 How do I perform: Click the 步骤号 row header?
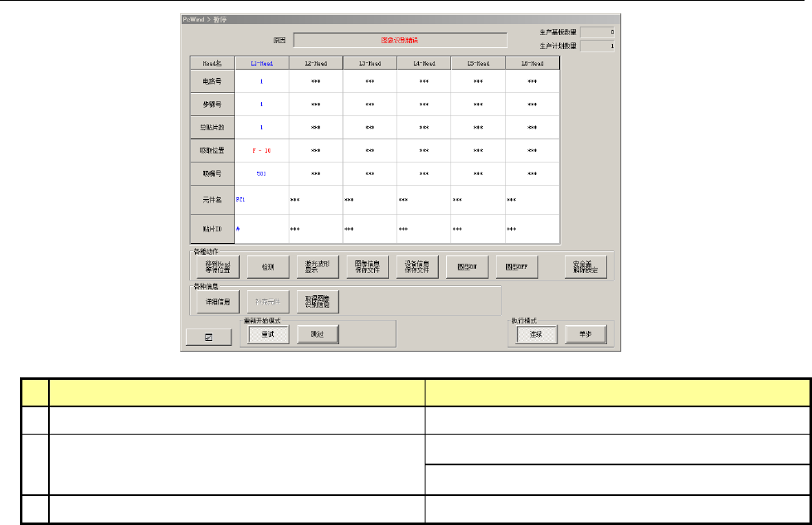tap(212, 105)
